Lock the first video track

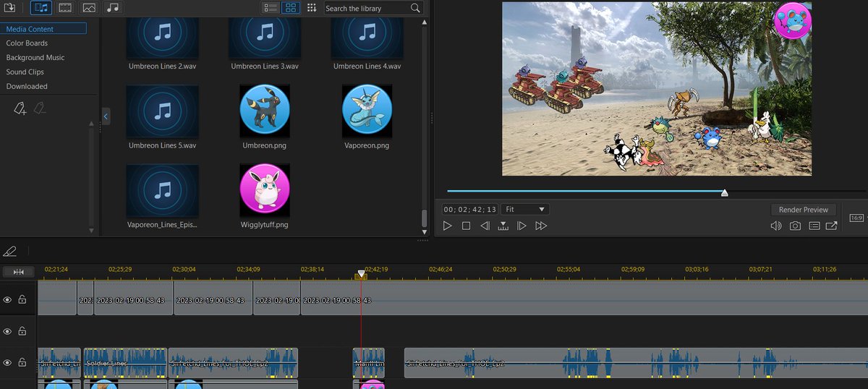tap(22, 299)
